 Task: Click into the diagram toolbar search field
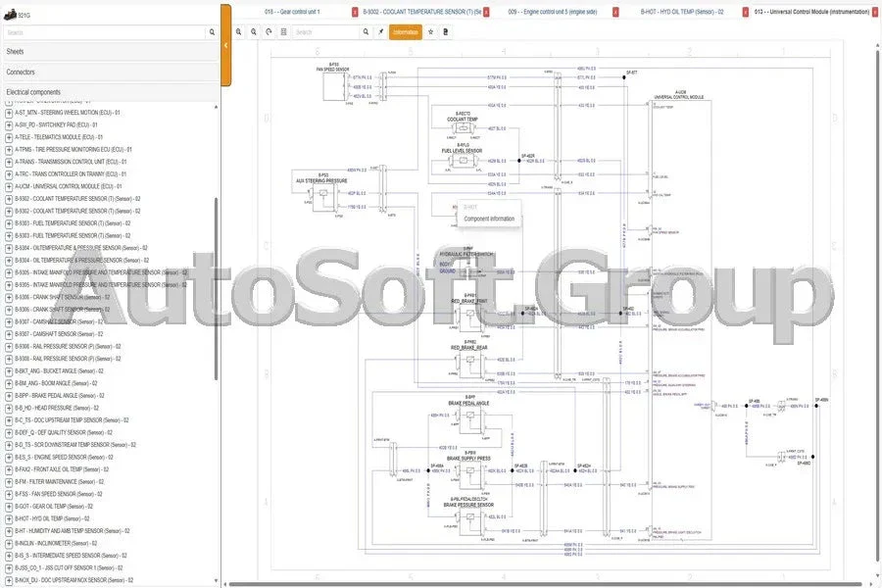pos(327,32)
